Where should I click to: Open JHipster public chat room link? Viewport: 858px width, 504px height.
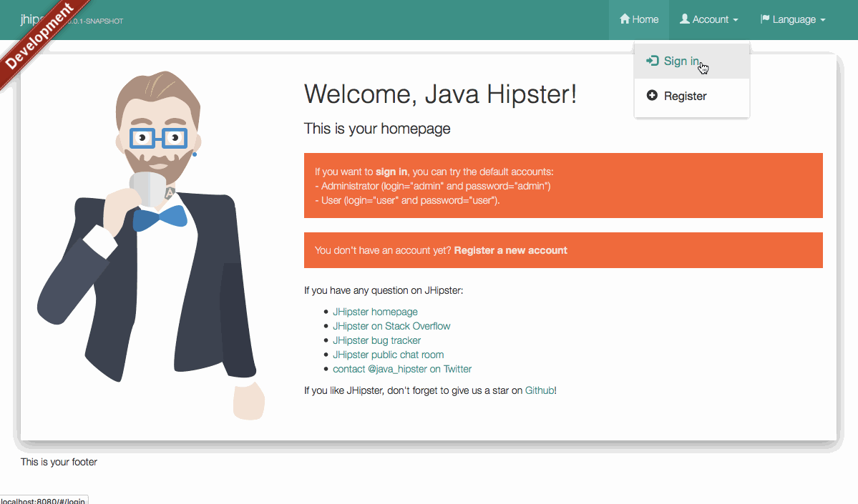389,354
